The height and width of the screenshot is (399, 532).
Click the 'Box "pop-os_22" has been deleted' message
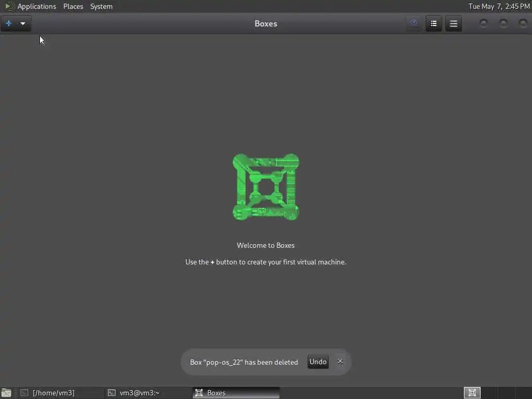tap(244, 362)
